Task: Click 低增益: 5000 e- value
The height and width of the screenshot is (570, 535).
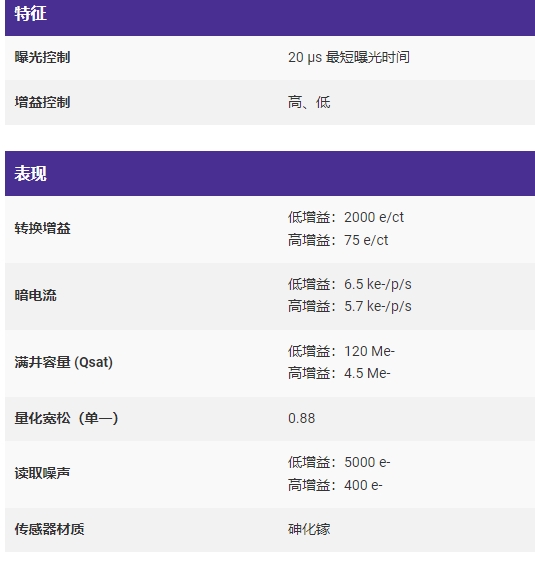Action: click(x=339, y=462)
